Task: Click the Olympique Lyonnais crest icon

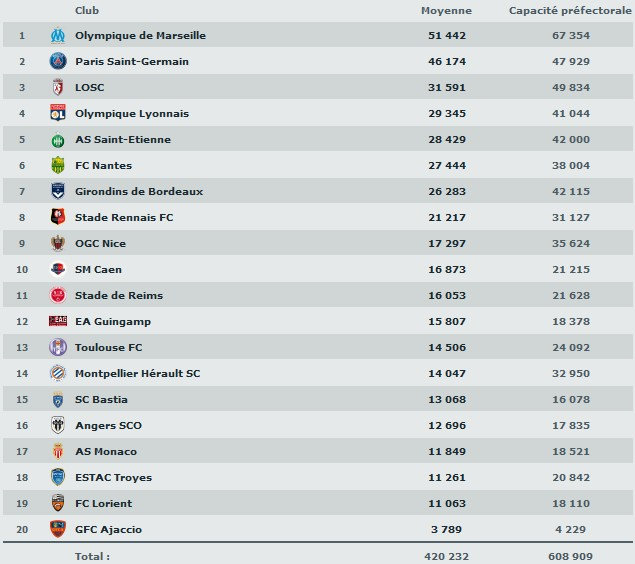Action: [x=57, y=113]
